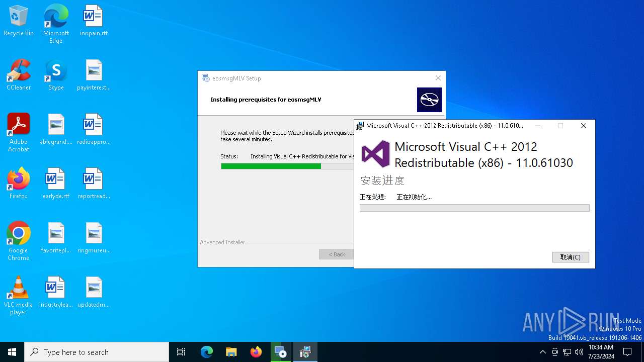Launch Microsoft Edge from desktop shortcut
This screenshot has width=644, height=362.
click(56, 24)
